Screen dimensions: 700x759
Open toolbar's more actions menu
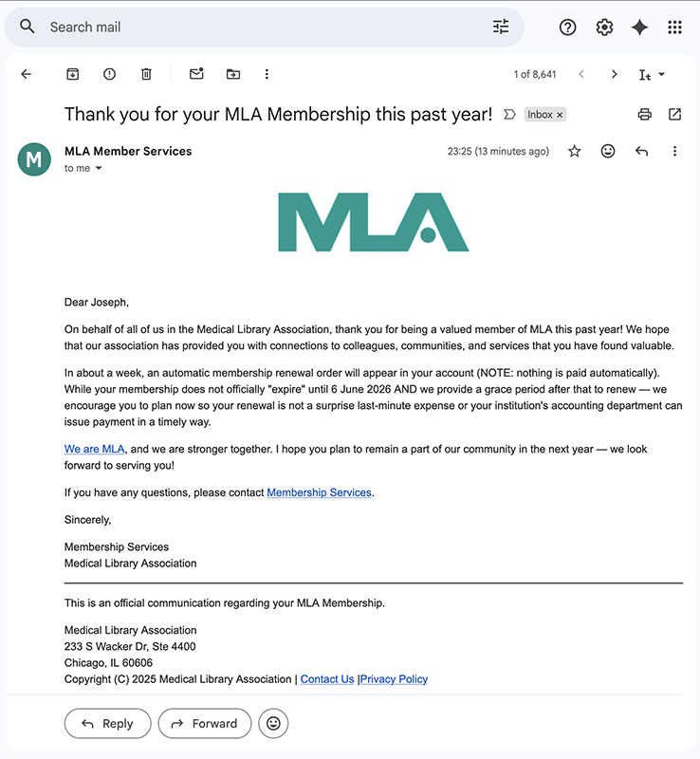point(267,74)
